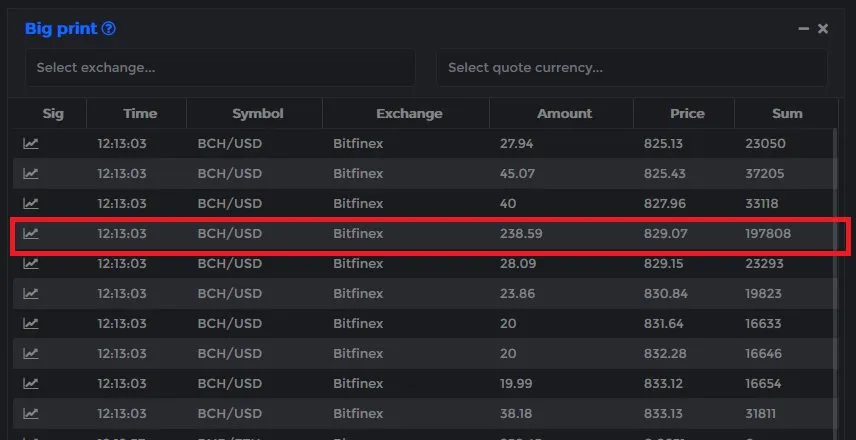856x440 pixels.
Task: Click Bitfinex in the 829.07 price row
Action: (x=358, y=234)
